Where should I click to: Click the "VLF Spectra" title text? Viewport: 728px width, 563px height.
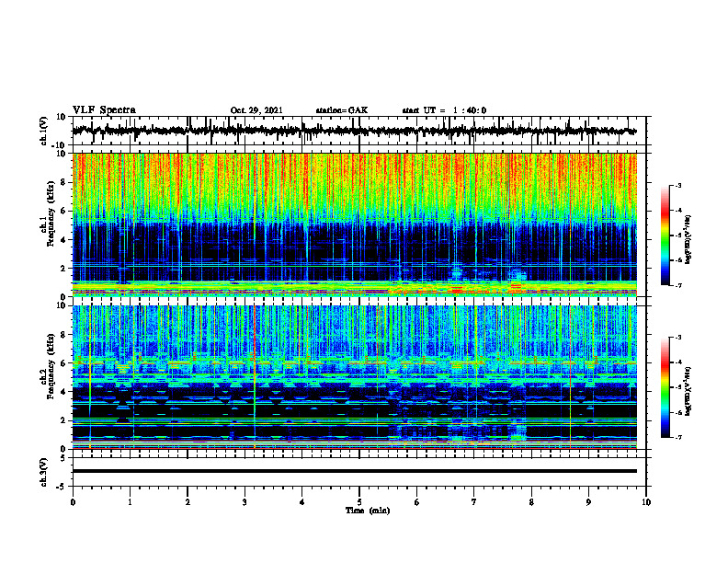pos(104,110)
